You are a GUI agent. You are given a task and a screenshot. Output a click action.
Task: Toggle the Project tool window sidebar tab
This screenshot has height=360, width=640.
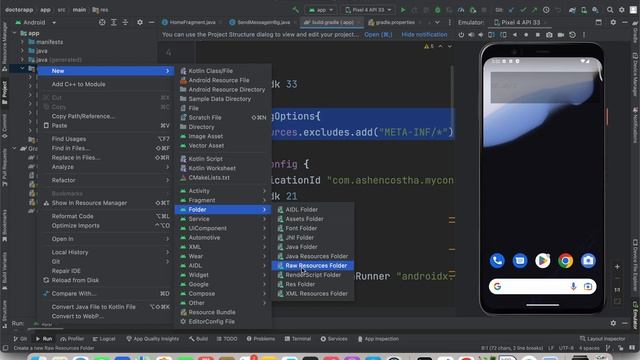coord(4,93)
